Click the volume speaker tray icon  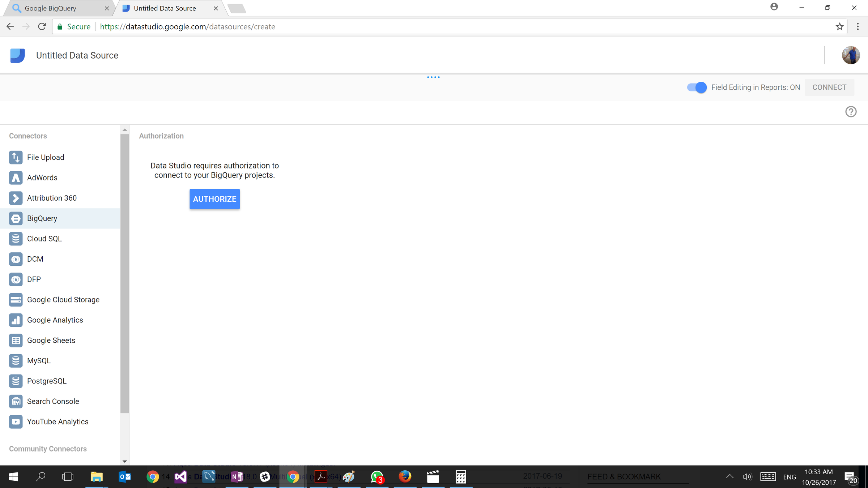747,477
